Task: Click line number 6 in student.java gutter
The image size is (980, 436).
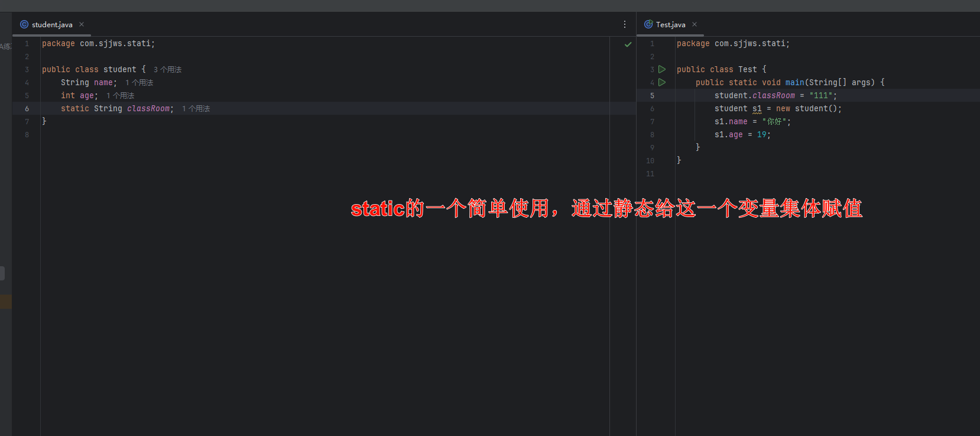Action: point(27,109)
